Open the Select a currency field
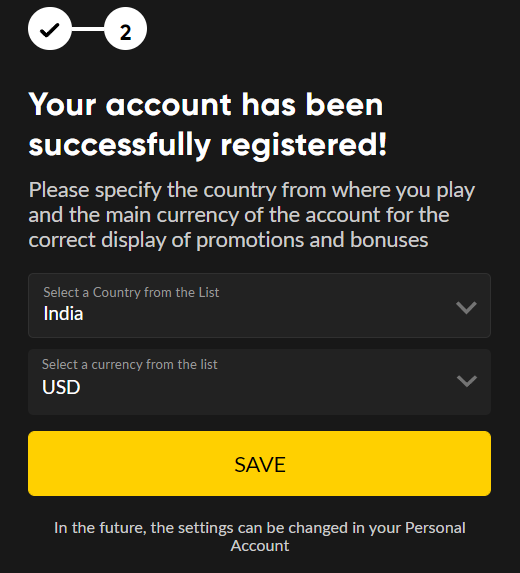The height and width of the screenshot is (573, 520). pyautogui.click(x=259, y=382)
